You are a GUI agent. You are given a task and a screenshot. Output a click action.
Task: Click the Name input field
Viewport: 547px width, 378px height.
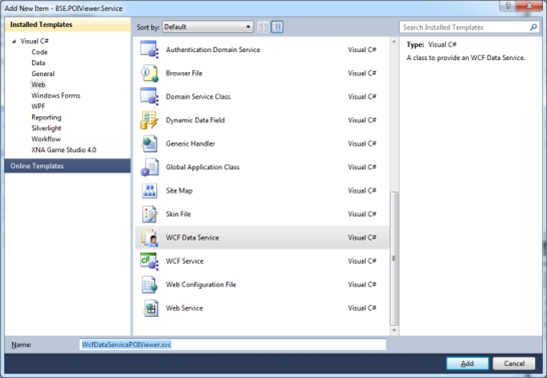[x=233, y=345]
